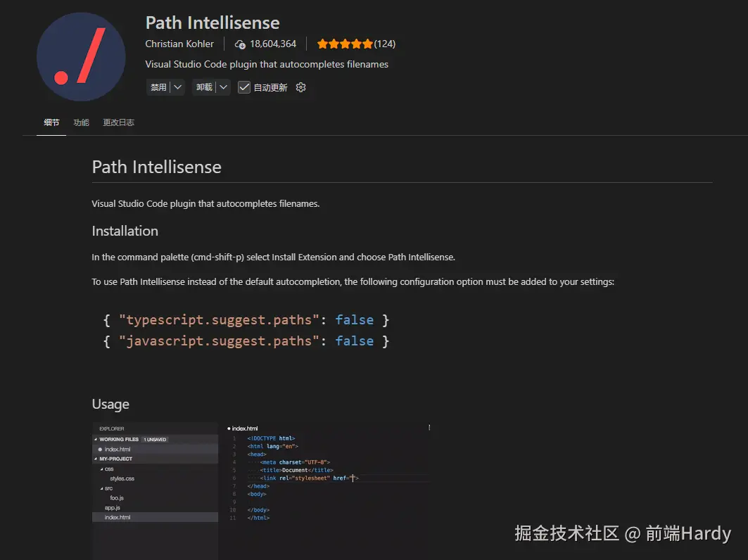Toggle the 自动更新 auto update checkbox

click(243, 87)
